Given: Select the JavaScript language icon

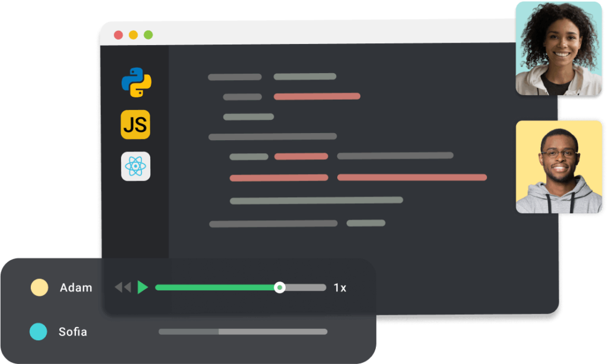Looking at the screenshot, I should pyautogui.click(x=136, y=125).
